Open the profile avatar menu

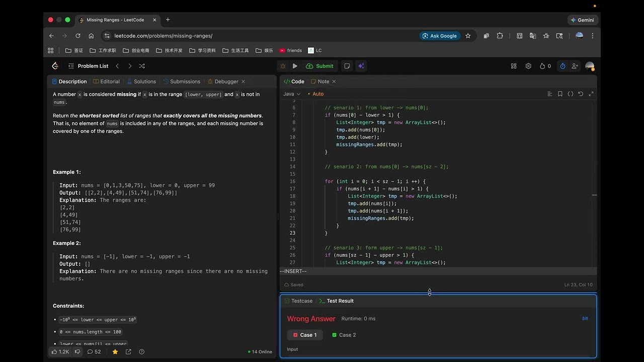[x=590, y=66]
